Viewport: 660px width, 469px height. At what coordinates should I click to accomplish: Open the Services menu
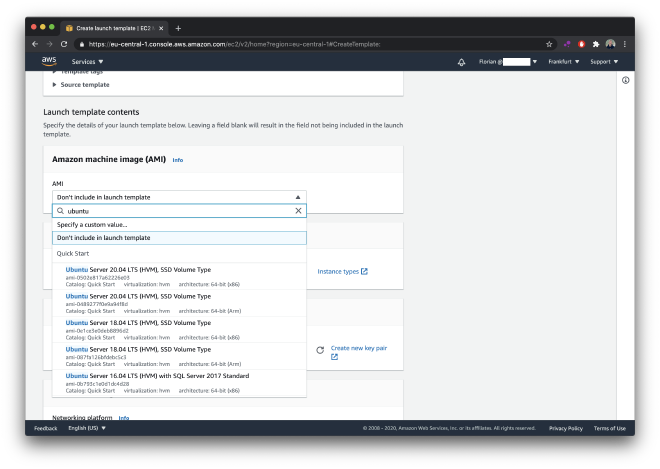tap(87, 61)
